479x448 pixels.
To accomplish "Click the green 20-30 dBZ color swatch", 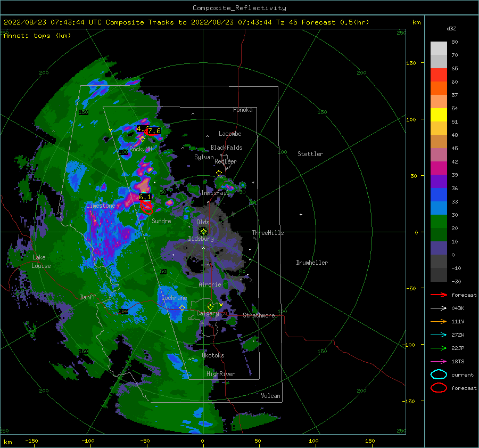I will point(439,222).
